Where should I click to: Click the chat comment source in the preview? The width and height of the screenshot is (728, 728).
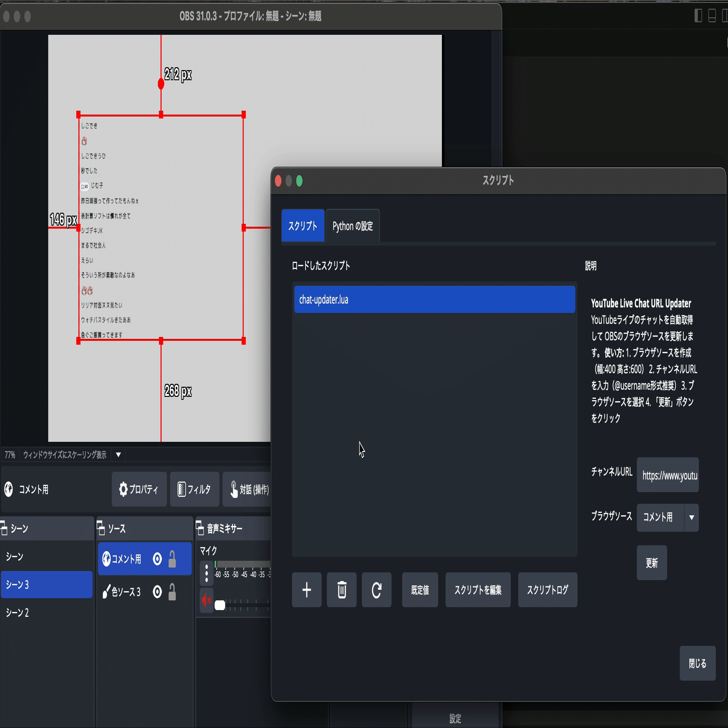coord(161,228)
